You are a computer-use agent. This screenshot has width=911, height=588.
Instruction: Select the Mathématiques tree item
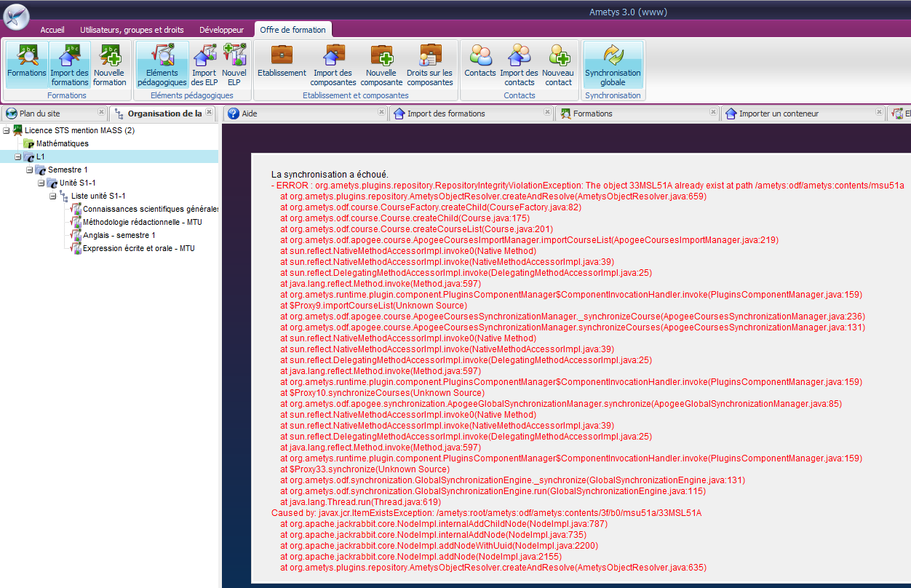point(63,144)
